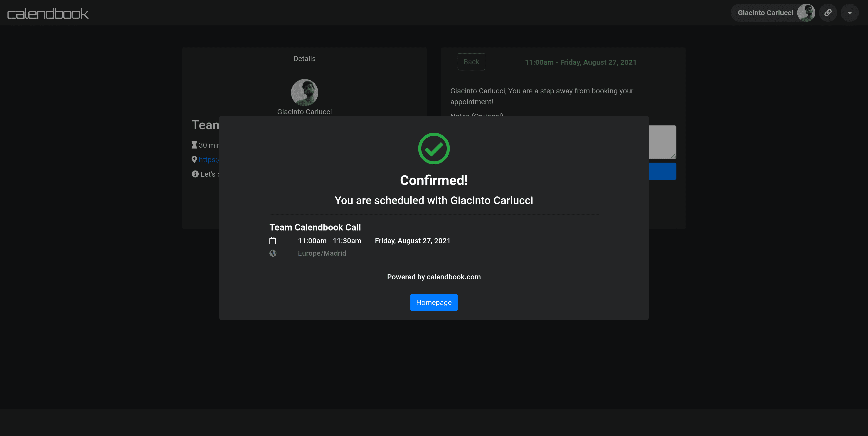Click the calendar icon beside 11:00am

pyautogui.click(x=273, y=241)
